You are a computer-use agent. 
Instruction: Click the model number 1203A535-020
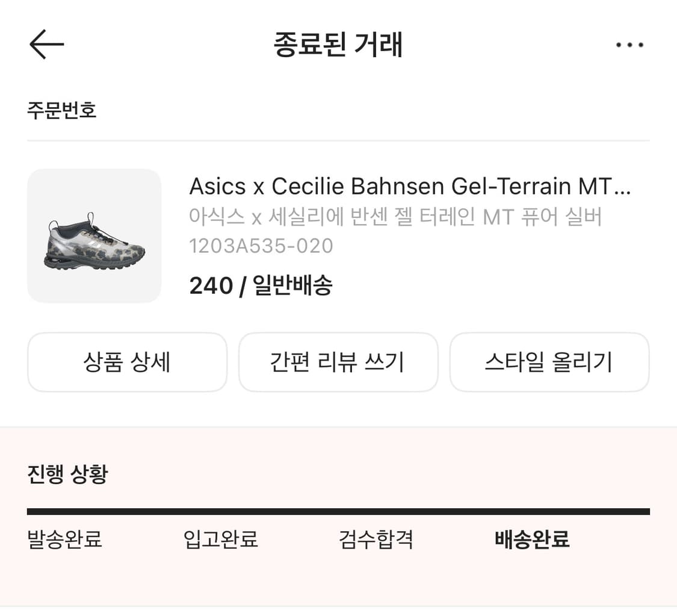point(261,246)
